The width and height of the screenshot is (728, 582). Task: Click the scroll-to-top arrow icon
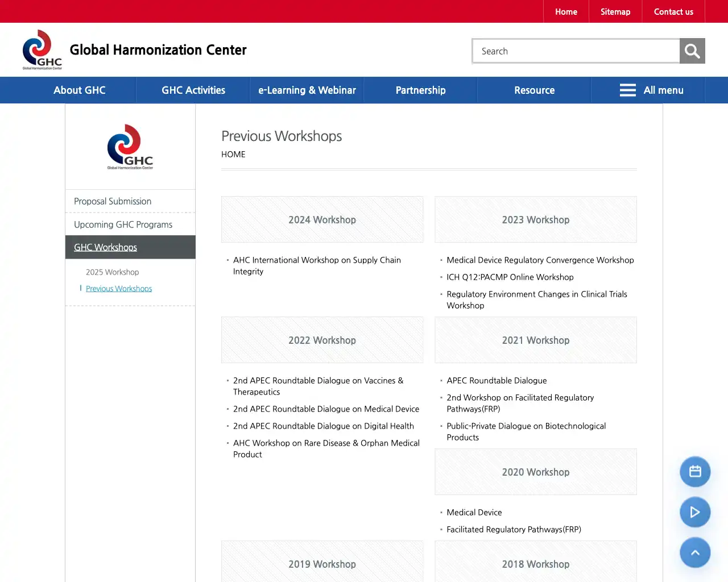point(695,552)
